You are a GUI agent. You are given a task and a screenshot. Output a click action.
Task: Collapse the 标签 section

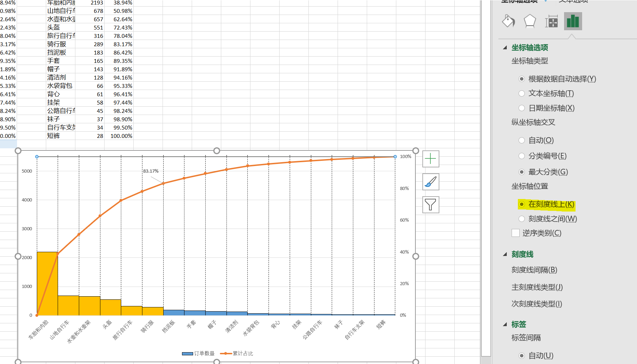(x=505, y=324)
